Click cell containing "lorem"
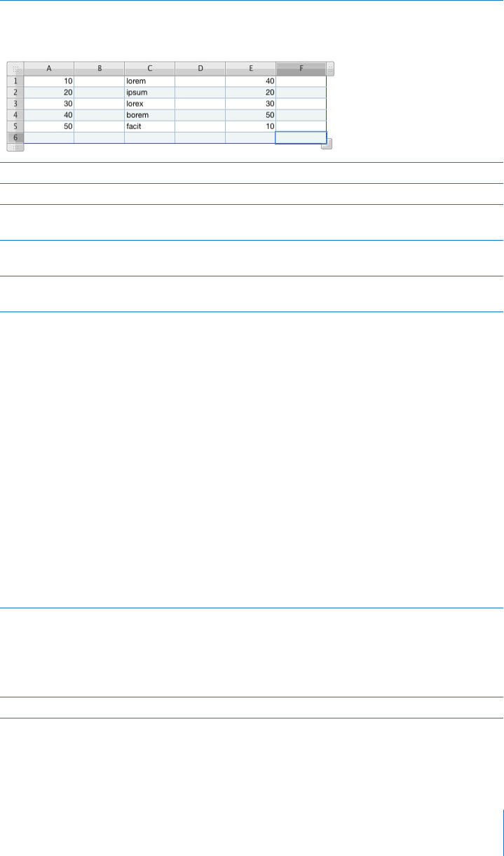This screenshot has height=856, width=504. click(x=150, y=81)
